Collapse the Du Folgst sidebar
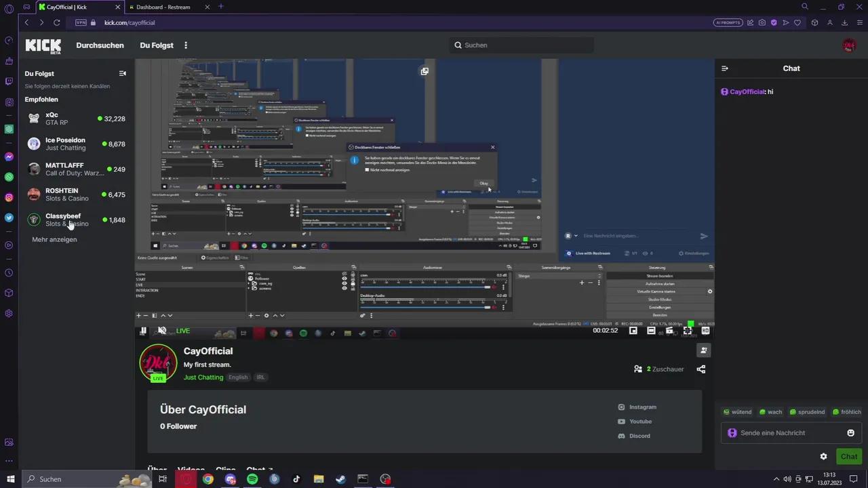The image size is (868, 488). (x=123, y=73)
